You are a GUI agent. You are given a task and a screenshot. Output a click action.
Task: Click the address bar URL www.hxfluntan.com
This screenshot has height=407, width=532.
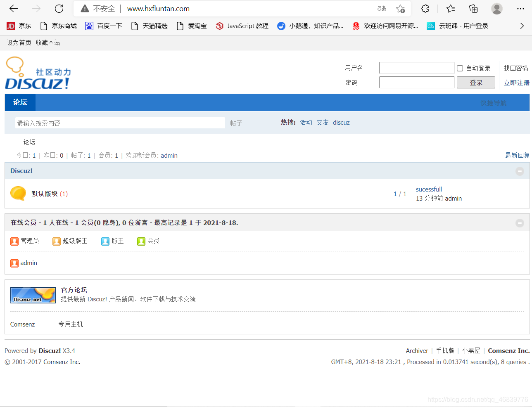(158, 9)
